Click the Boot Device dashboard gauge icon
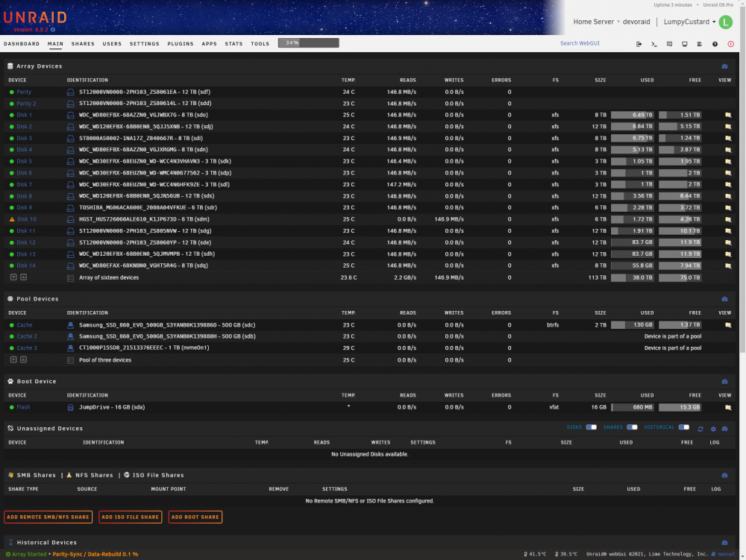Screen dimensions: 746x560 (x=724, y=381)
